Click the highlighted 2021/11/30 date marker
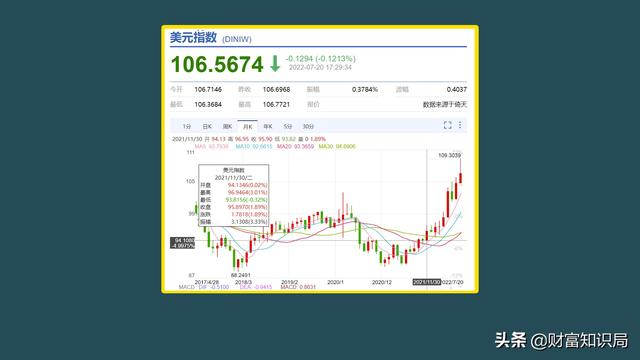Screen dimensions: 640x360 427,282
